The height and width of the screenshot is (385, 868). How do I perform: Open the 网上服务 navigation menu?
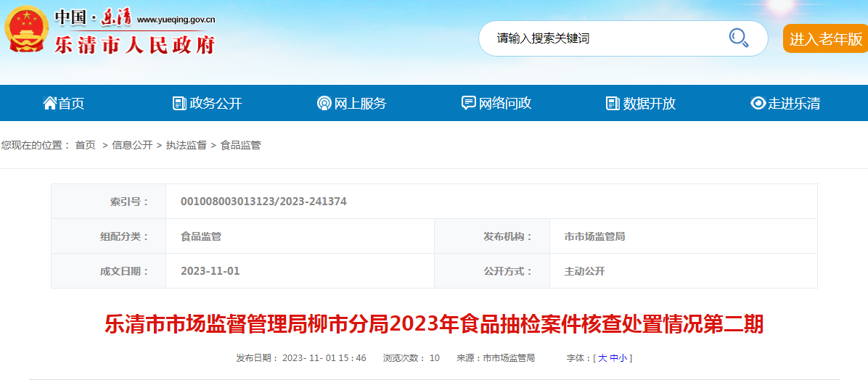click(360, 104)
